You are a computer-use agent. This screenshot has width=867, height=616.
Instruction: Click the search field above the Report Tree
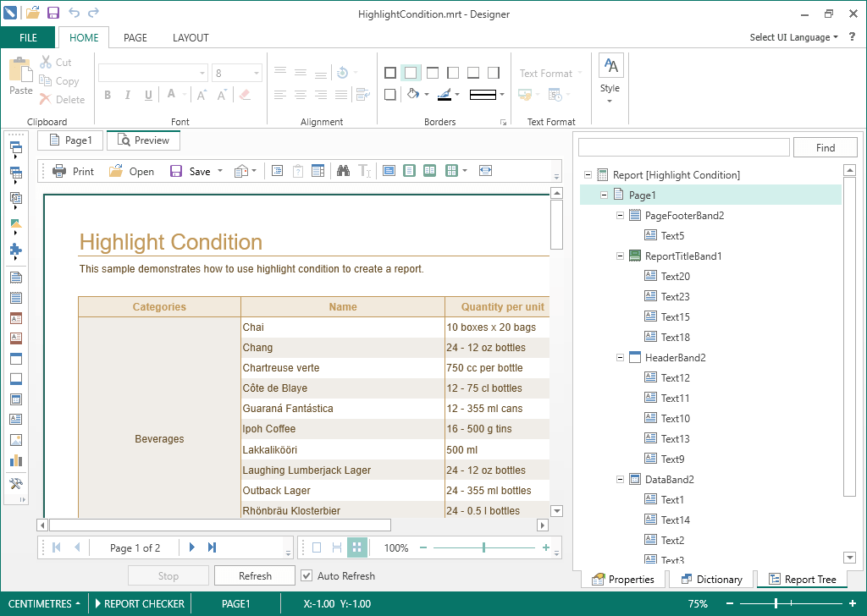[x=683, y=147]
